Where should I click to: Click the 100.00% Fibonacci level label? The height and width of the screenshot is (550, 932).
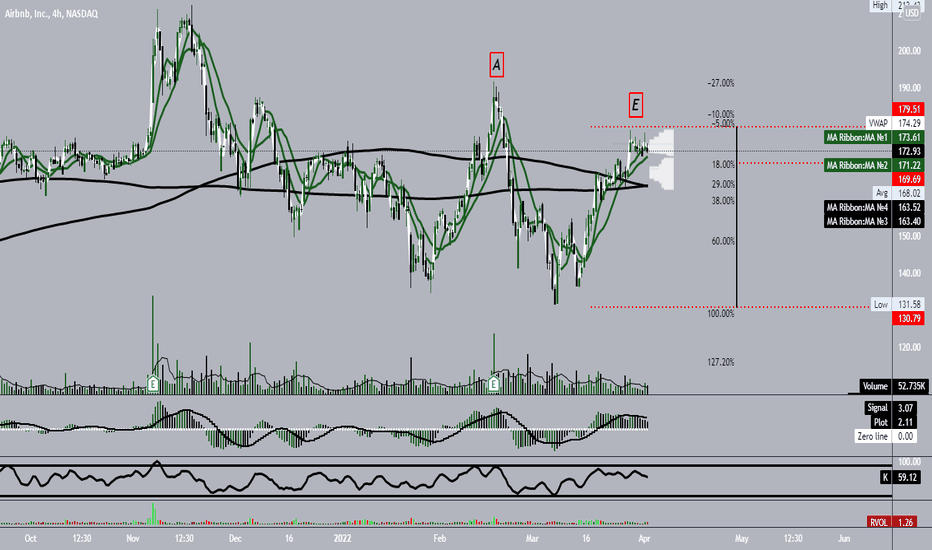point(721,313)
